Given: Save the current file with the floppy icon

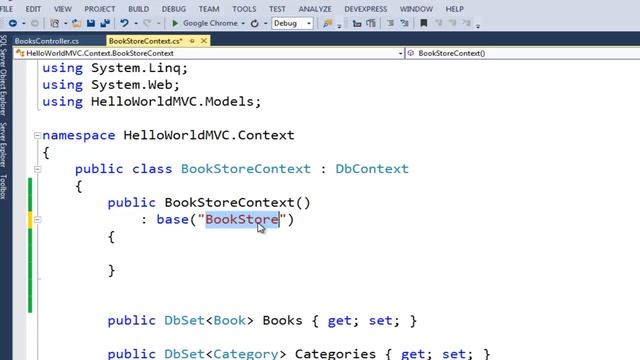Looking at the screenshot, I should (91, 23).
